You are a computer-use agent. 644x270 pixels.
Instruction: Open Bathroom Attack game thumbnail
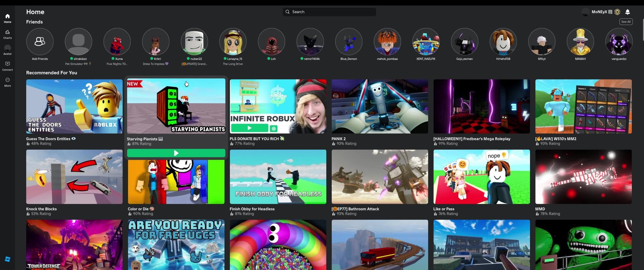380,177
